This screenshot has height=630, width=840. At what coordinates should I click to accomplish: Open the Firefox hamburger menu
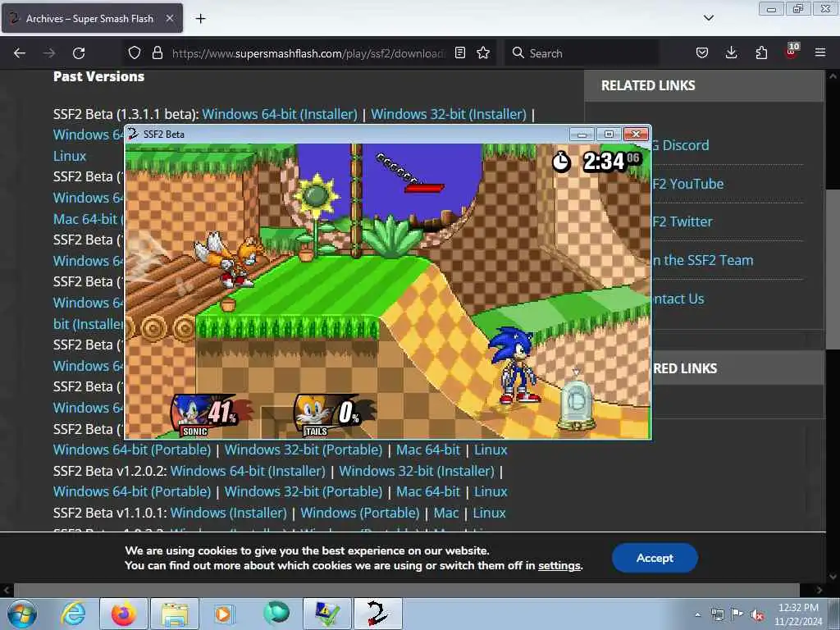point(820,52)
